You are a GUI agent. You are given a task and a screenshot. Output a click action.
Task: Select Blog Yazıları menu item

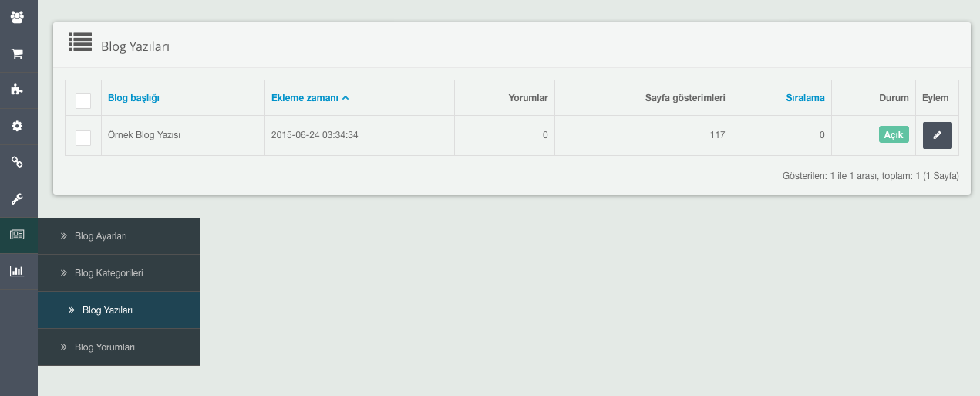[x=107, y=310]
